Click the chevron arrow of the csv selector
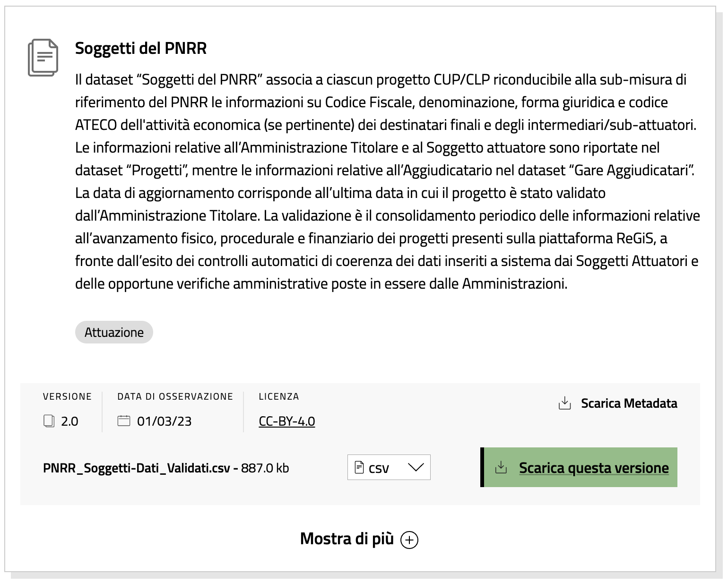This screenshot has width=728, height=583. pyautogui.click(x=416, y=467)
